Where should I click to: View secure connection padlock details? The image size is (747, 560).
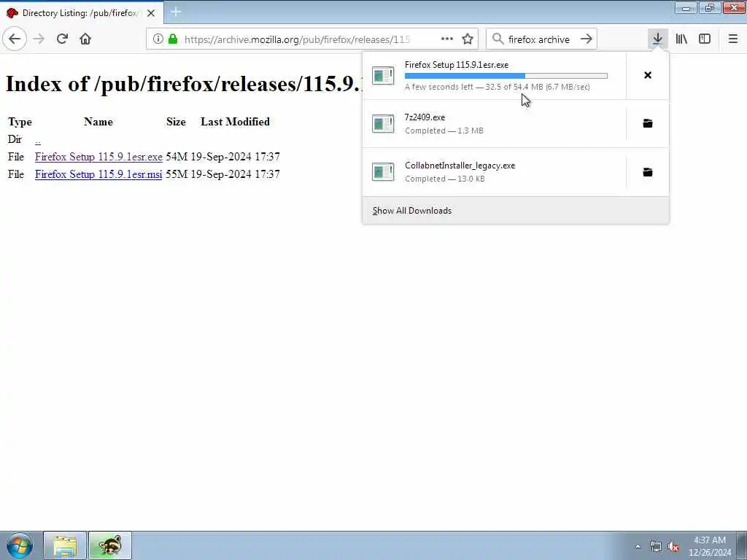tap(173, 39)
